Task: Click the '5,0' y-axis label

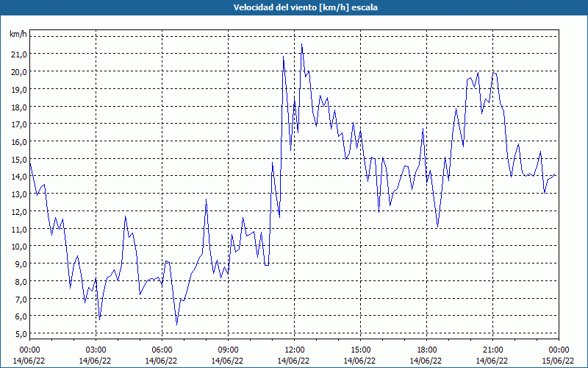Action: [21, 333]
